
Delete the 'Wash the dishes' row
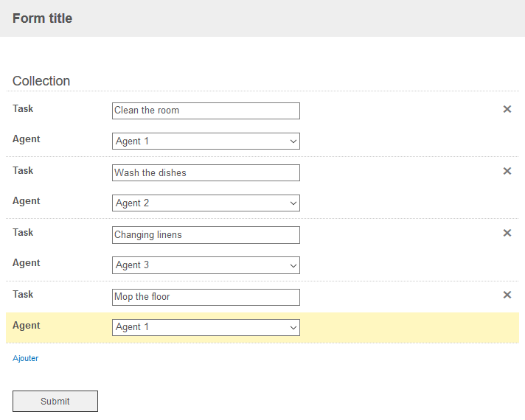coord(507,171)
